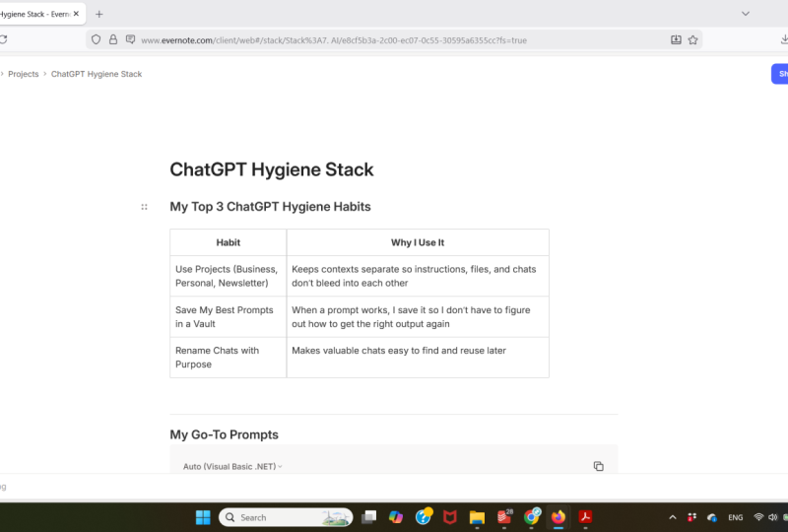The image size is (788, 532).
Task: Click the Why I Use It header cell
Action: pos(418,242)
